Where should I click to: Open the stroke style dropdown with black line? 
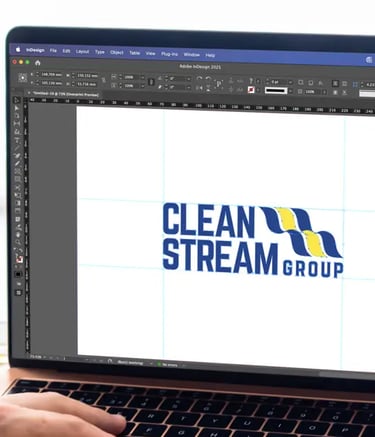[x=290, y=91]
